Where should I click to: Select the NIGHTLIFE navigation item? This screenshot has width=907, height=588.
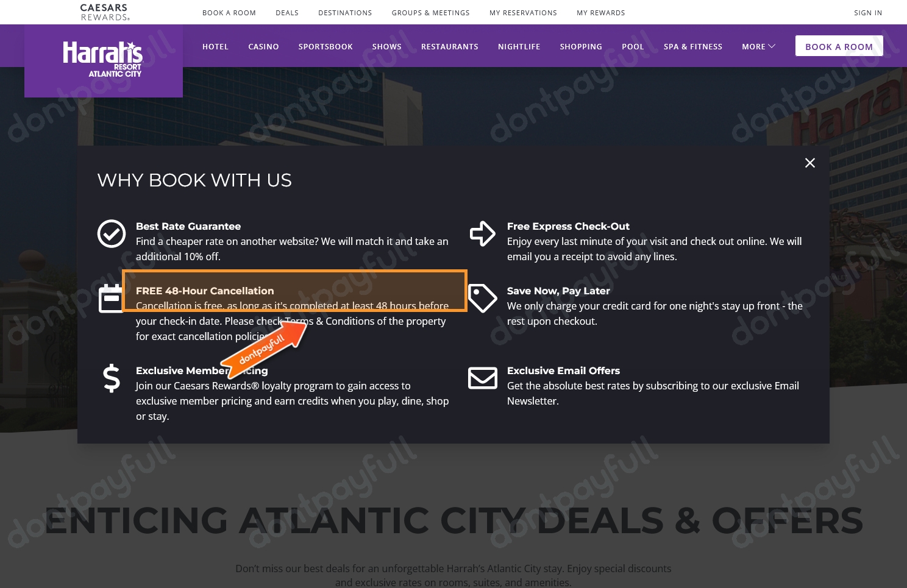(x=519, y=46)
